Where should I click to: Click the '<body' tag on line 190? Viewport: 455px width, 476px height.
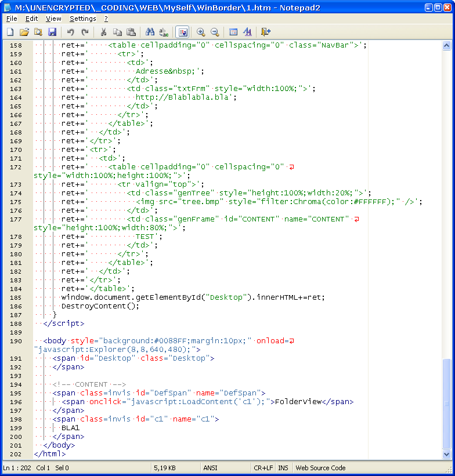55,341
